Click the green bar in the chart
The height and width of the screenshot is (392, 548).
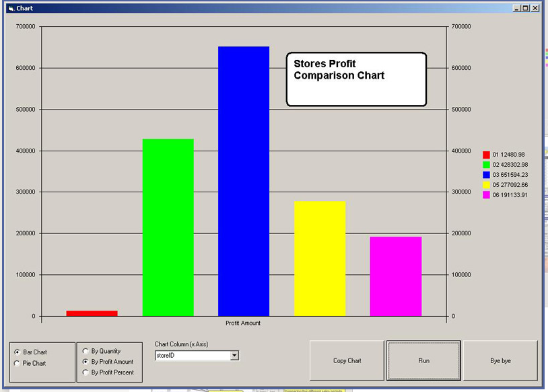click(168, 227)
